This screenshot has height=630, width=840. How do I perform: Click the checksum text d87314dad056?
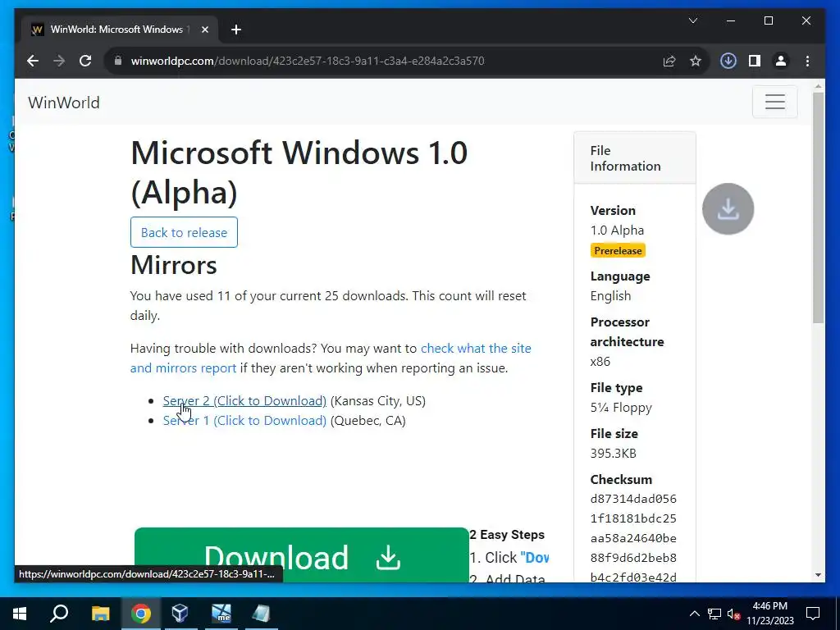coord(633,499)
